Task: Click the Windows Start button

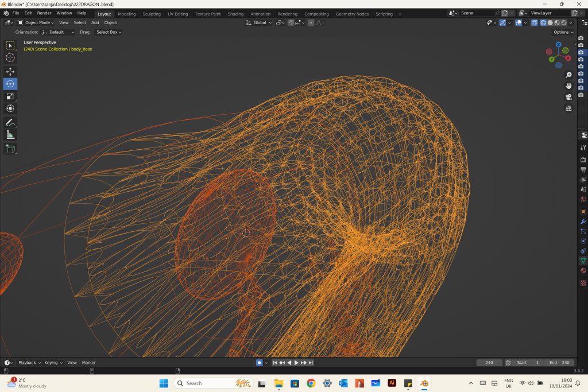Action: tap(164, 383)
